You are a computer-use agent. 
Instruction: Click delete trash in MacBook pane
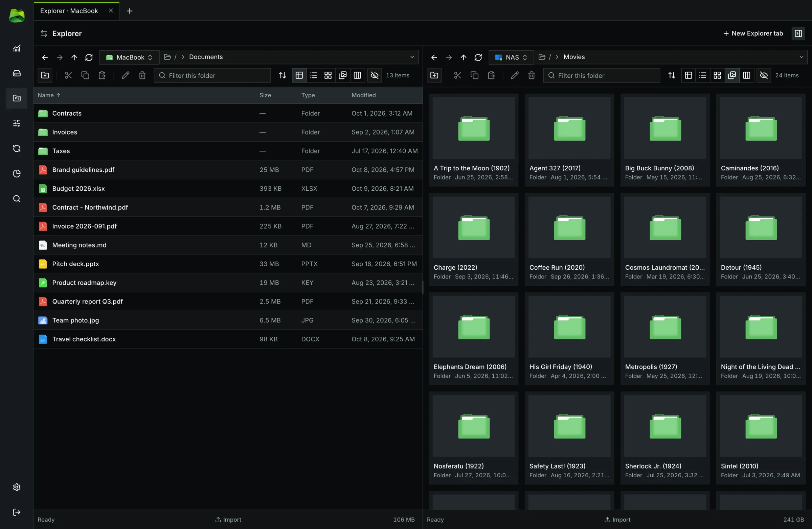pos(142,75)
